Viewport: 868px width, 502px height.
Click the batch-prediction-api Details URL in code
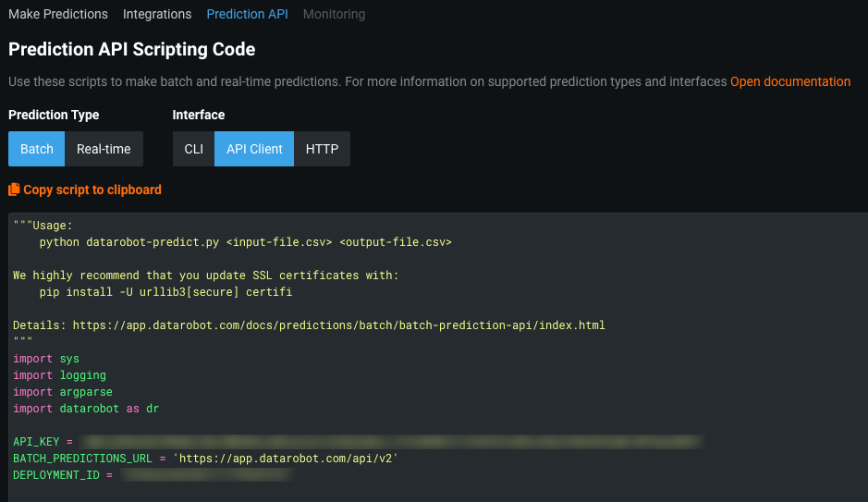(338, 325)
